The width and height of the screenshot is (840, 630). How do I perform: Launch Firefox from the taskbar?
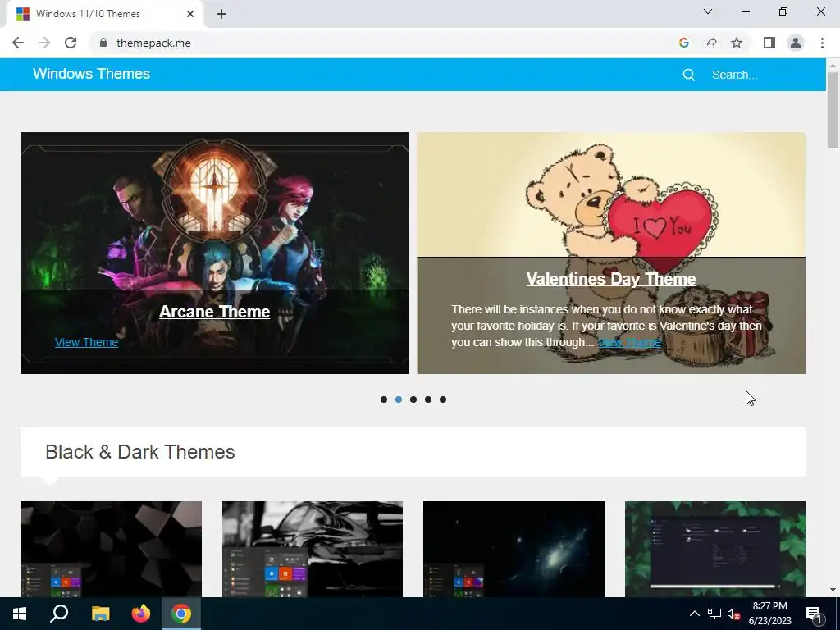tap(141, 614)
